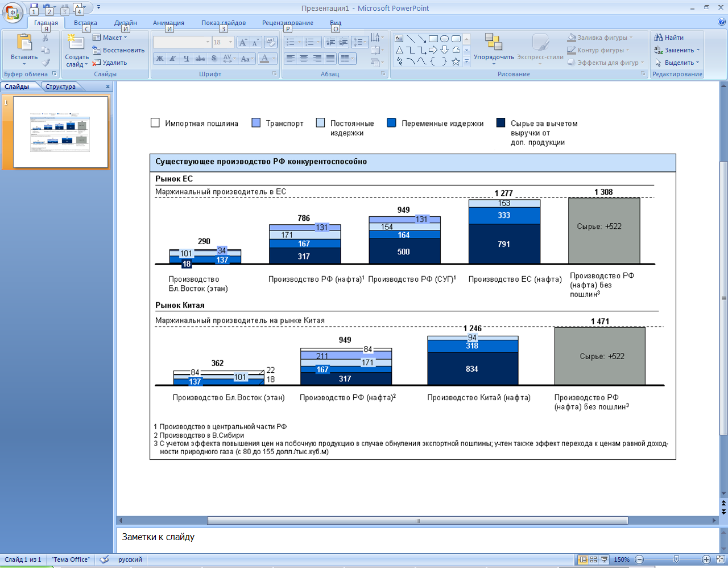Click the zoom out minus button
Image resolution: width=728 pixels, height=568 pixels.
pyautogui.click(x=639, y=559)
